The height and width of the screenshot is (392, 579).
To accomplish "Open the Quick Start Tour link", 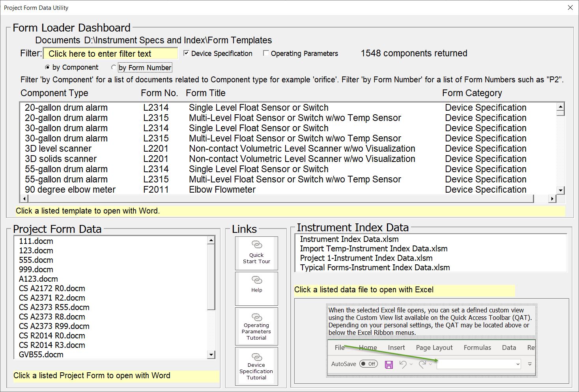I will (256, 253).
